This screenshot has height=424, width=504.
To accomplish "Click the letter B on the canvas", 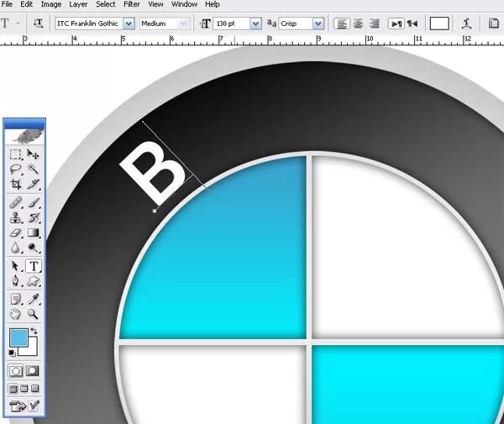I will [x=152, y=172].
